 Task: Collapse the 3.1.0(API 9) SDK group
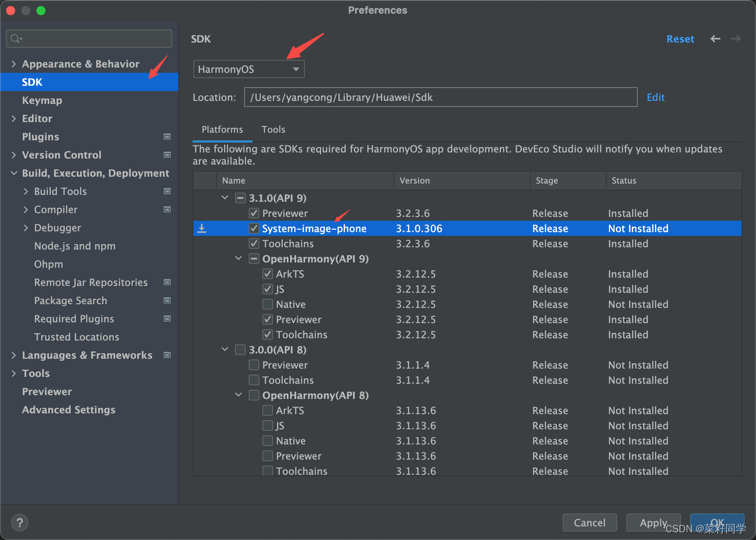click(x=224, y=198)
